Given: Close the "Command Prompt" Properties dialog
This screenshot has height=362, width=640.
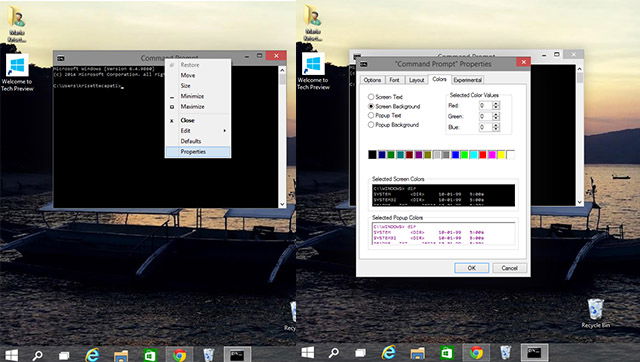Looking at the screenshot, I should click(x=523, y=62).
